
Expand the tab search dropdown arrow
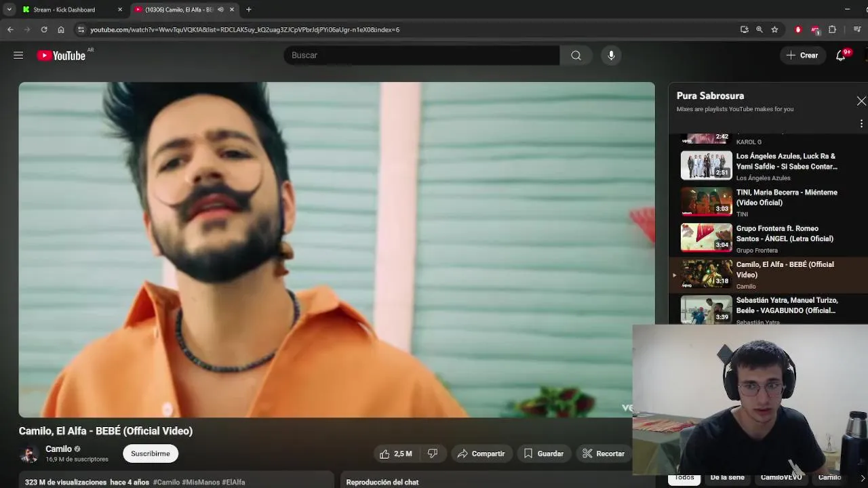pos(9,9)
